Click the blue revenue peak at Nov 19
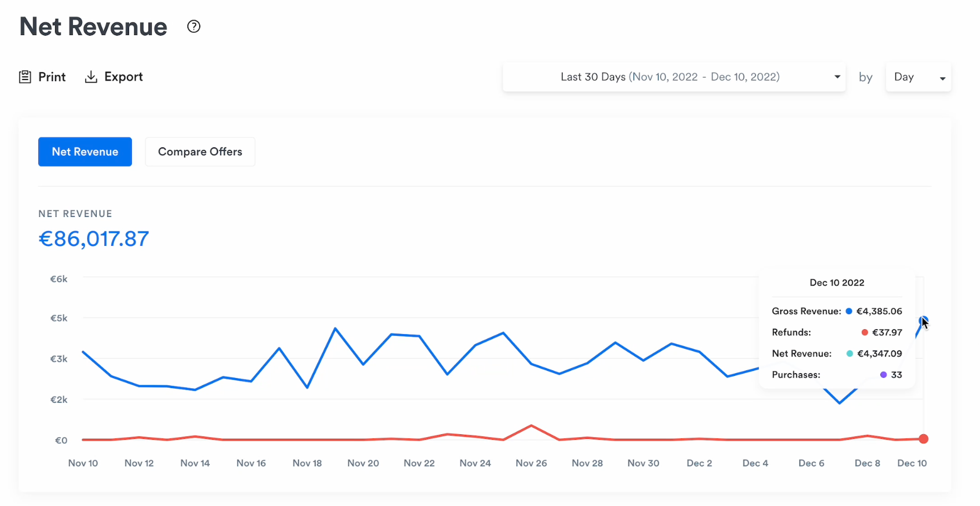The width and height of the screenshot is (980, 506). (x=335, y=329)
